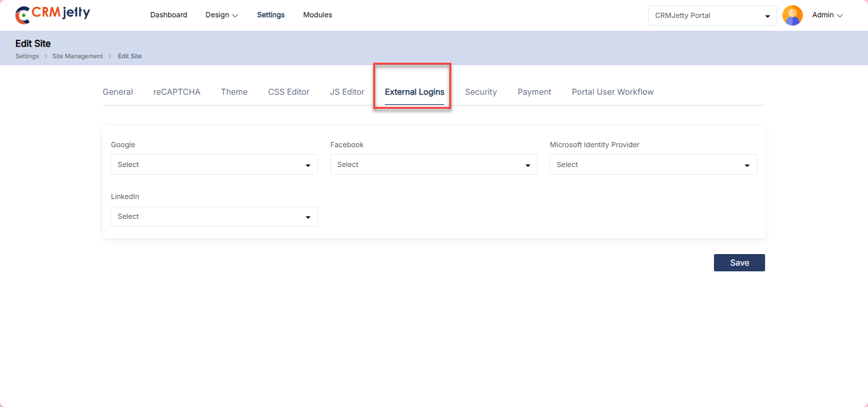Click the Settings breadcrumb link
This screenshot has height=407, width=868.
pos(27,56)
